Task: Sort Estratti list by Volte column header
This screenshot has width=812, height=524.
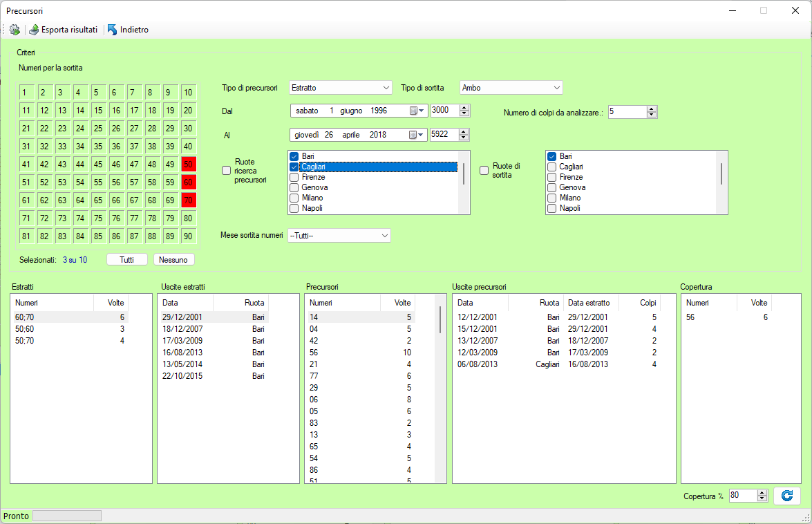Action: coord(111,303)
